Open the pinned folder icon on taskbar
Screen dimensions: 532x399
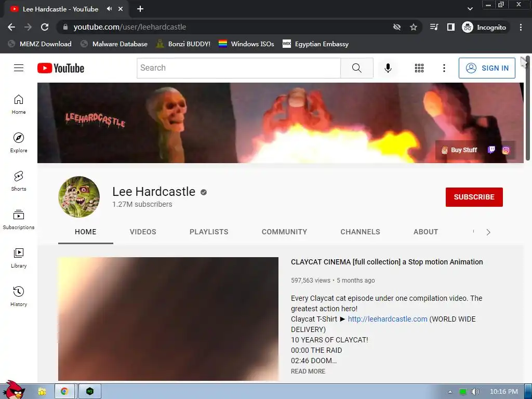click(42, 392)
